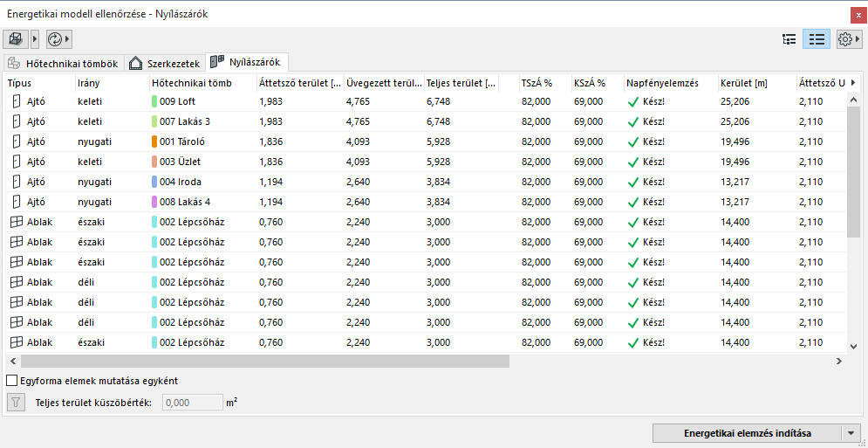Viewport: 868px width, 448px height.
Task: Switch to tree view display icon
Action: click(789, 39)
